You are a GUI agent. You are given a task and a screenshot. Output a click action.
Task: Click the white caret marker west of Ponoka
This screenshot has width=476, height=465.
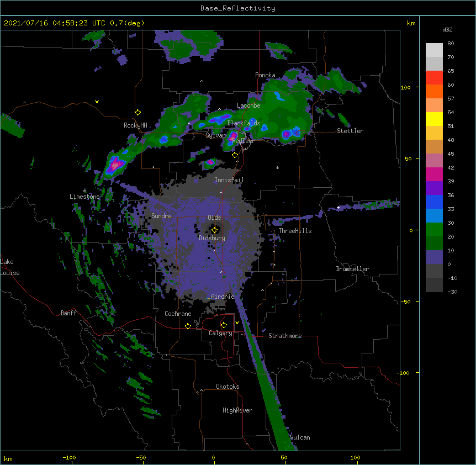202,81
